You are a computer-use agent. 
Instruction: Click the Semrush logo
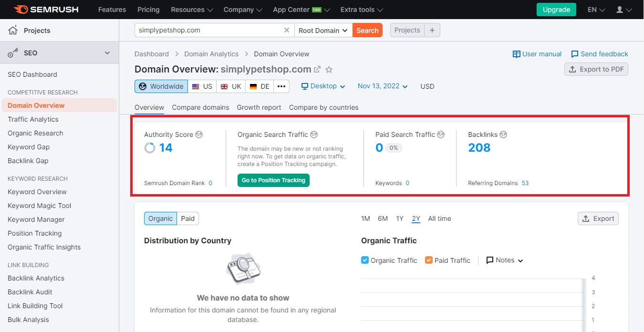tap(46, 10)
